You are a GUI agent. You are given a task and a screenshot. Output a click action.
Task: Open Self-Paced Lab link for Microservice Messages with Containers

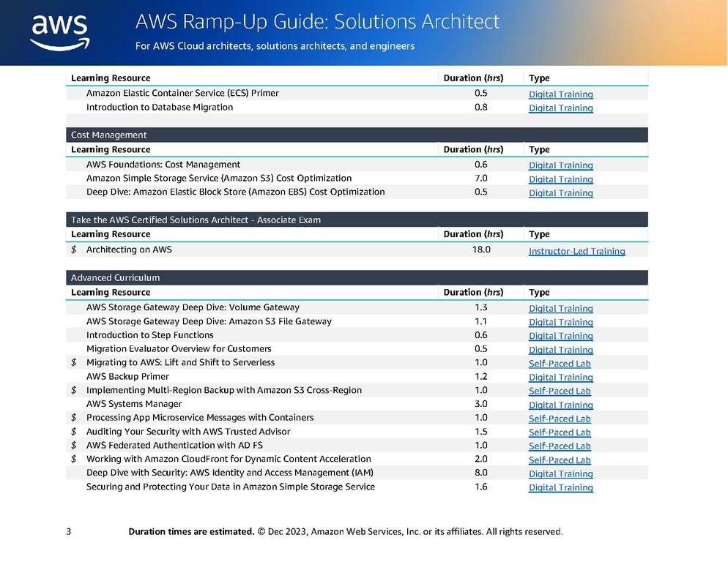[x=560, y=419]
